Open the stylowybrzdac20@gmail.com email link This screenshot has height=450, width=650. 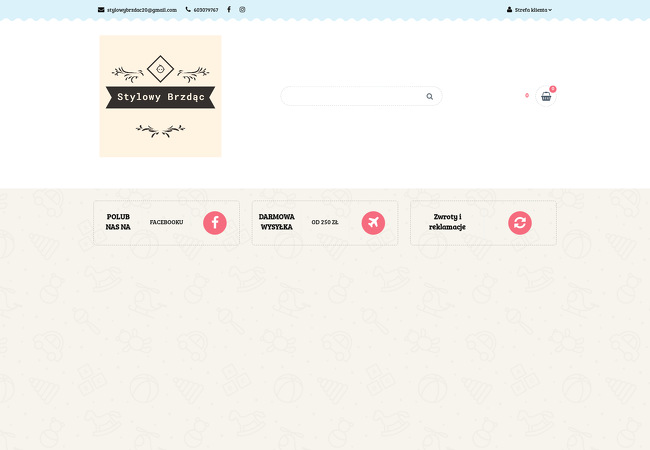point(142,10)
